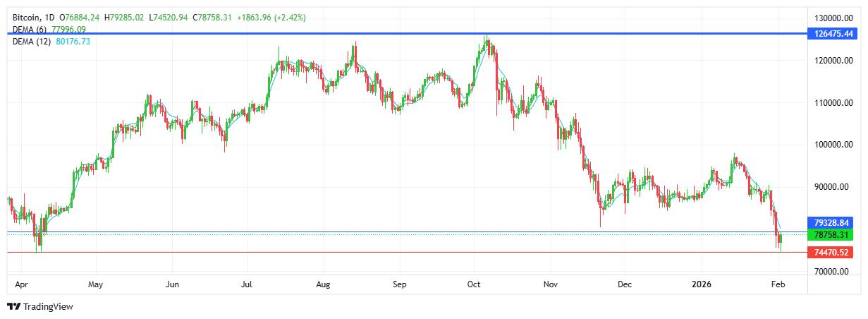Image resolution: width=868 pixels, height=319 pixels.
Task: Click the green 78758.31 current price label
Action: tap(833, 234)
